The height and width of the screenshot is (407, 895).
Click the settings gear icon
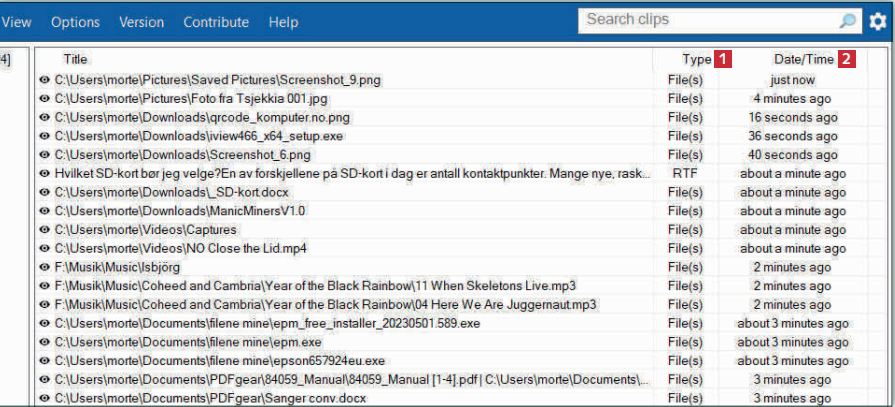(x=878, y=22)
